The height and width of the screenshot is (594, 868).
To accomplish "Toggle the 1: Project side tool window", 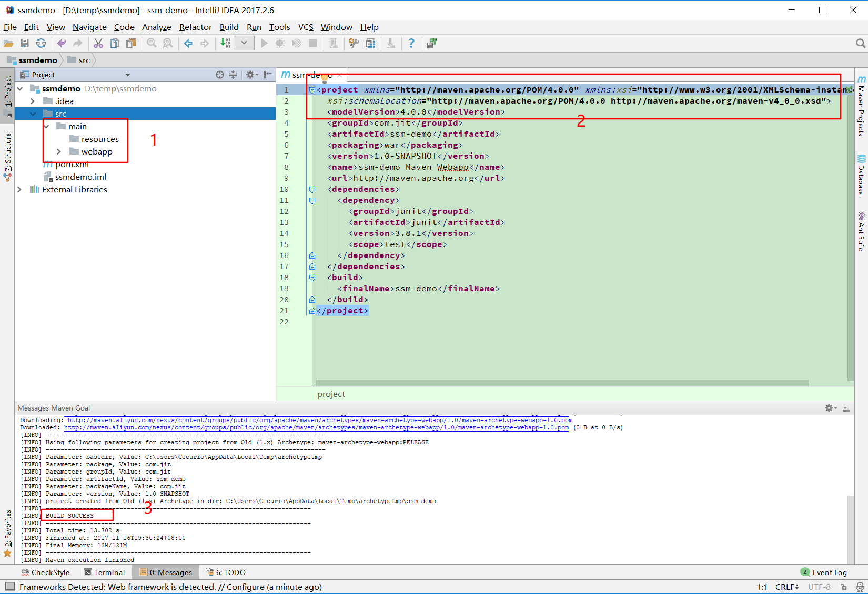I will [x=7, y=95].
